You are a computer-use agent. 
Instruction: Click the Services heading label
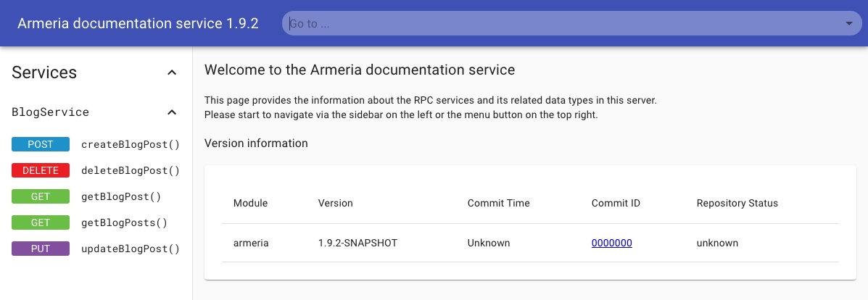coord(44,72)
